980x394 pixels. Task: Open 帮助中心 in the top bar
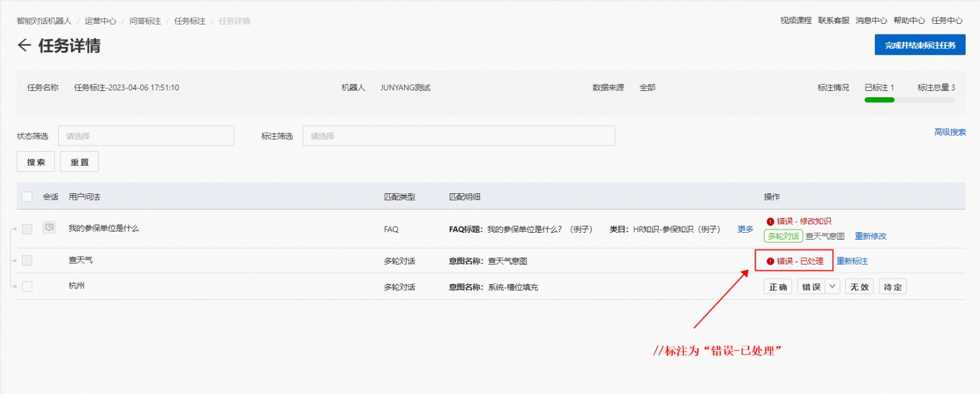pos(909,21)
